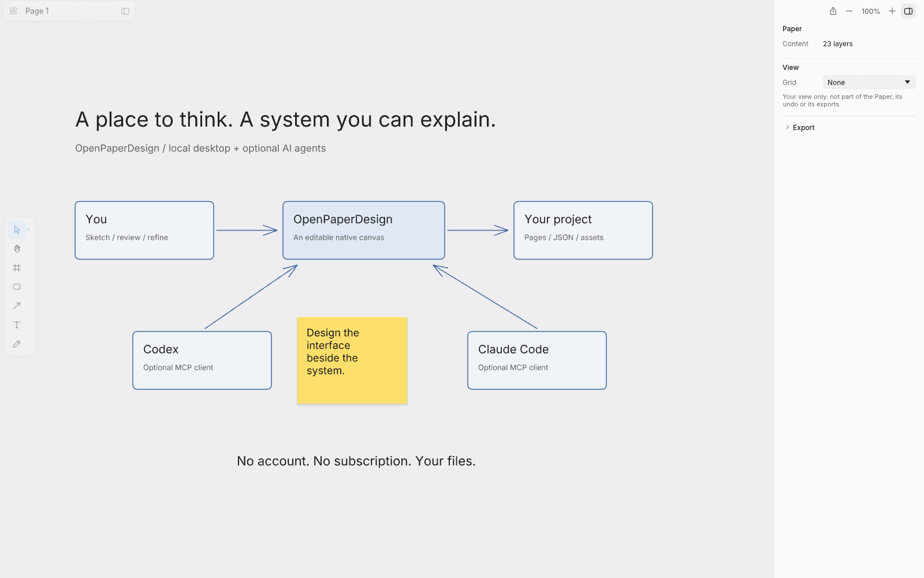The width and height of the screenshot is (924, 578).
Task: Select the hand pan tool
Action: tap(17, 249)
